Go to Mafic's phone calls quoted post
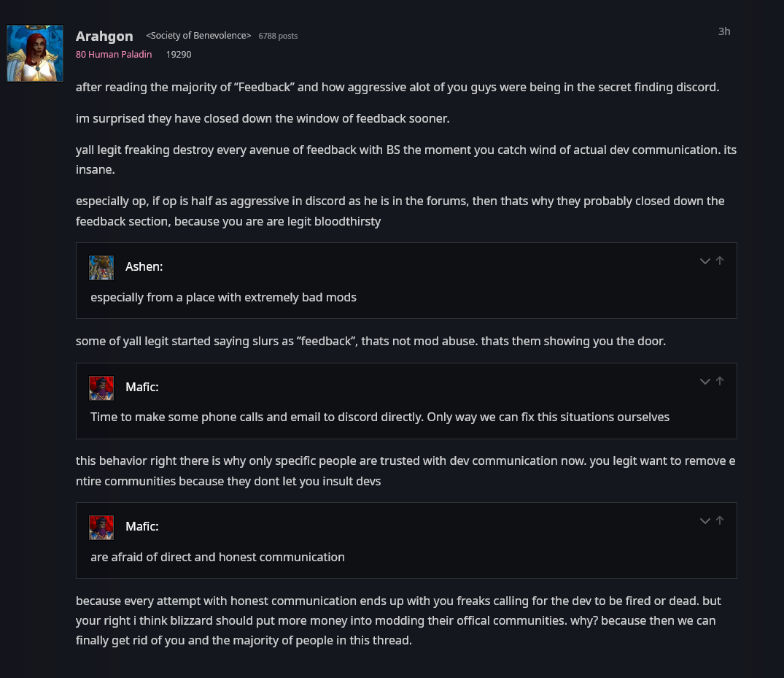784x678 pixels. point(720,381)
